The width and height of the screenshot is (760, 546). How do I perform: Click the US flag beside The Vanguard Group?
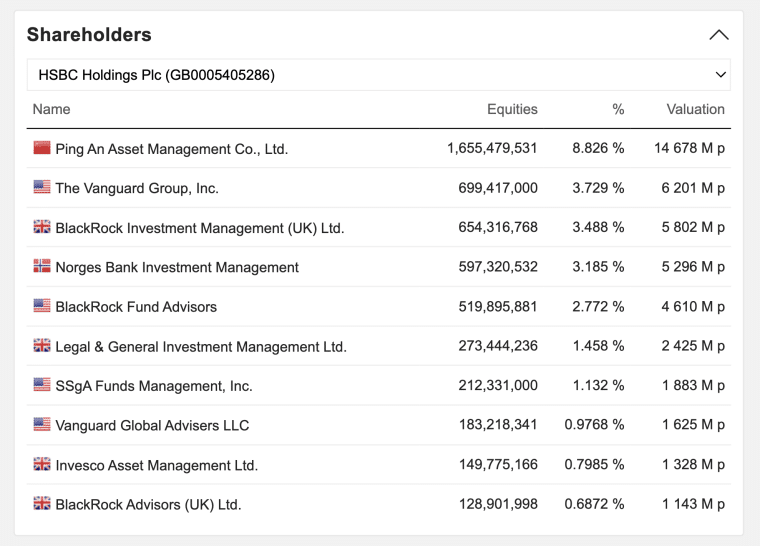pyautogui.click(x=42, y=187)
